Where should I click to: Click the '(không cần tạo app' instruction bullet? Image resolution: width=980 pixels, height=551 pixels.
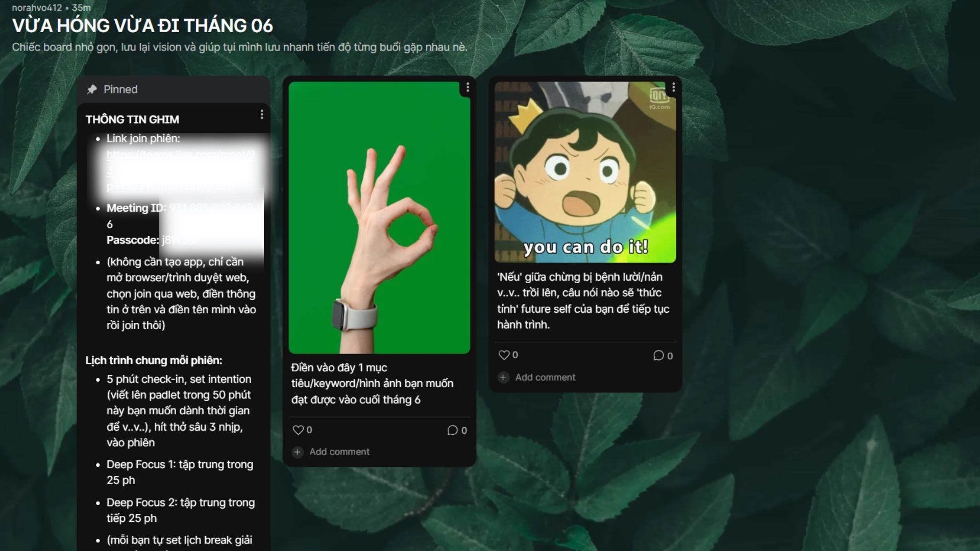pyautogui.click(x=181, y=293)
